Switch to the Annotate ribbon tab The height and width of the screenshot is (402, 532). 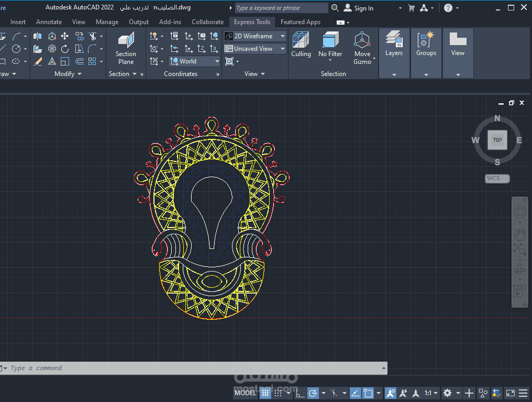[x=49, y=22]
